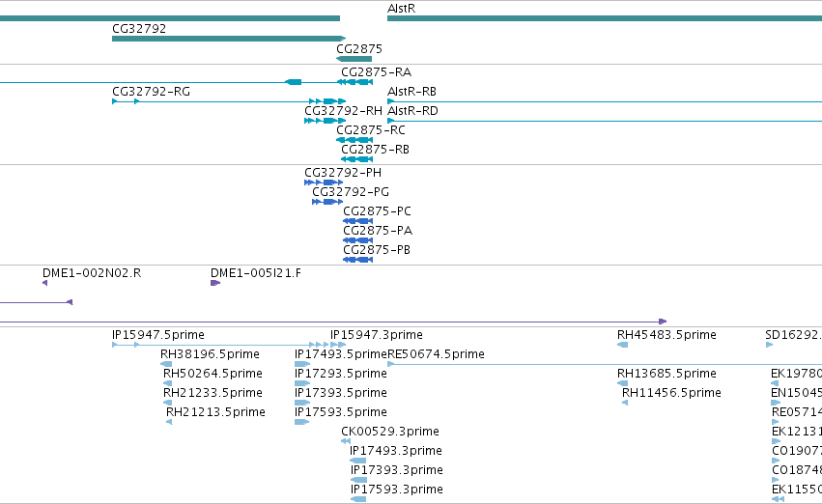The height and width of the screenshot is (504, 822).
Task: Select the AlstR-RD transcript label
Action: (x=412, y=111)
